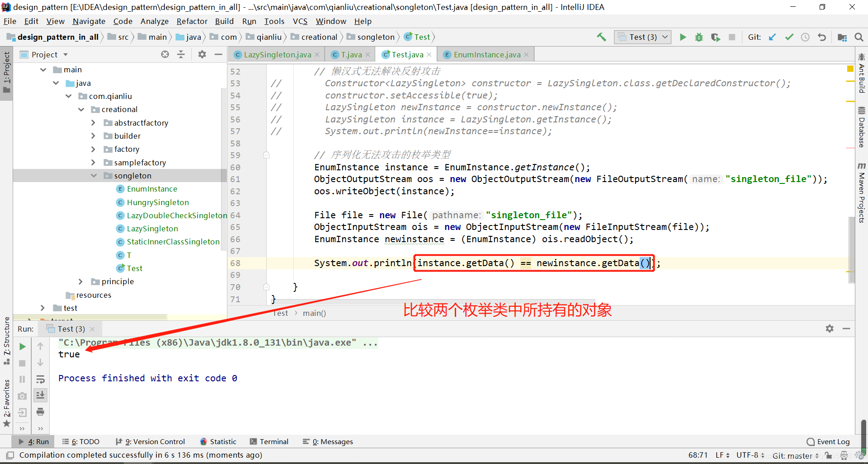Viewport: 868px width, 464px height.
Task: Expand the principle package
Action: (80, 281)
